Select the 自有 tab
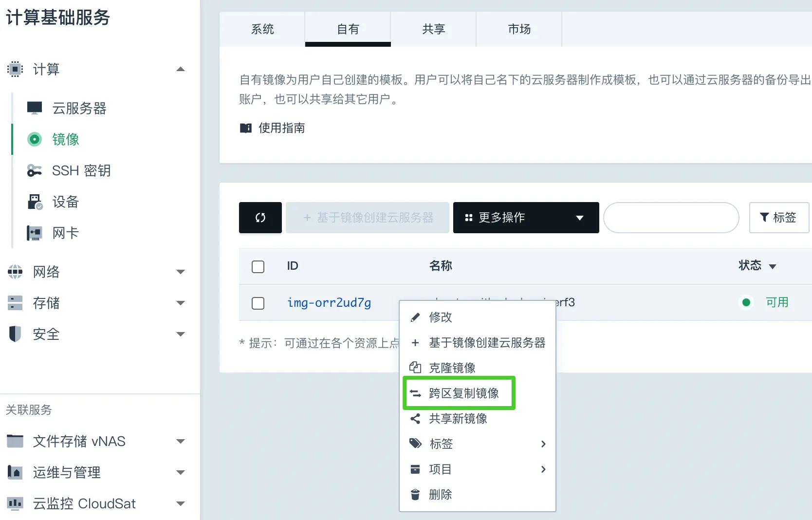The height and width of the screenshot is (520, 812). click(348, 29)
